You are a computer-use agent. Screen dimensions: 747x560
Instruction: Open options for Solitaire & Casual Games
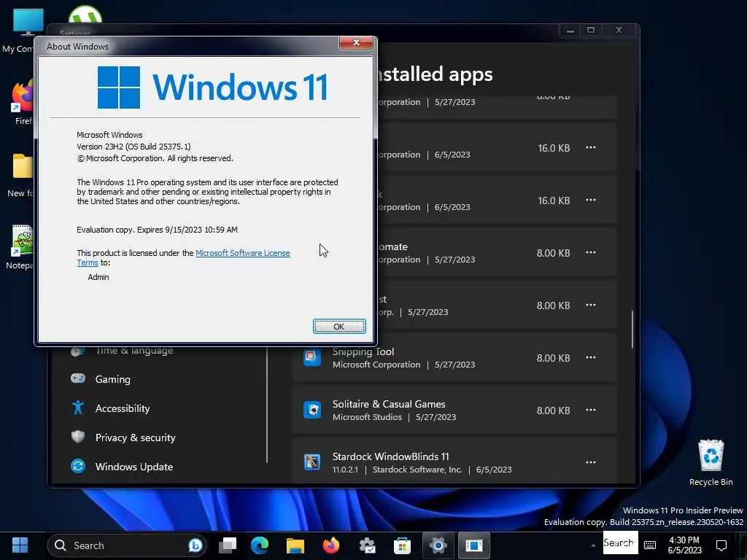(x=591, y=410)
